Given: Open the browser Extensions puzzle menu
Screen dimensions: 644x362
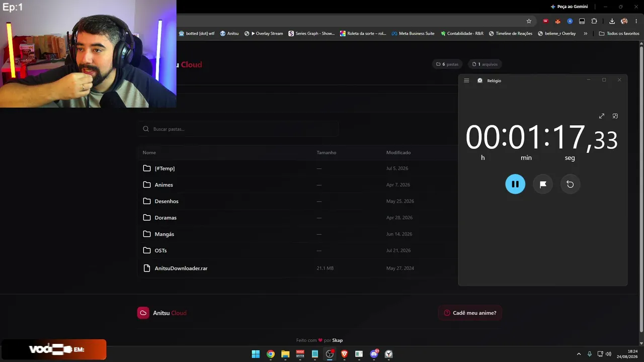Looking at the screenshot, I should point(594,21).
